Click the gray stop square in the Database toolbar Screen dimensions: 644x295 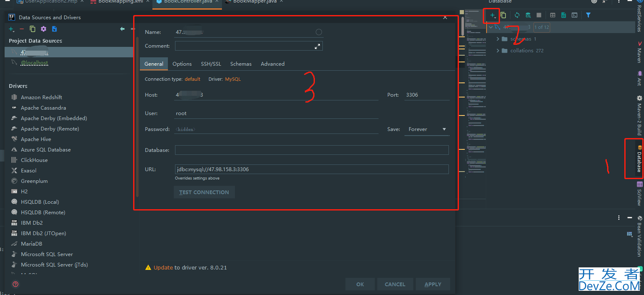pos(539,15)
